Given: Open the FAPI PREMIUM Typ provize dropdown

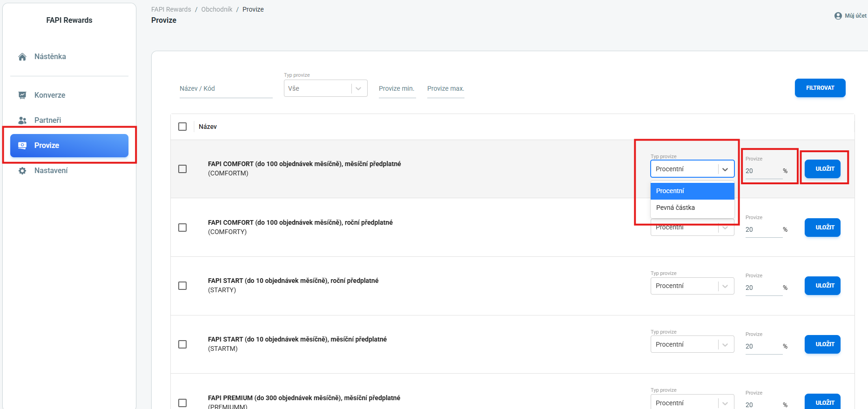Looking at the screenshot, I should [693, 402].
